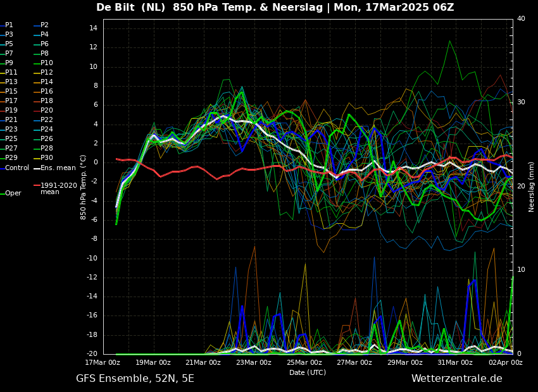
Task: Click the 850 hPa Temp. (°C) axis label
Action: pyautogui.click(x=84, y=187)
